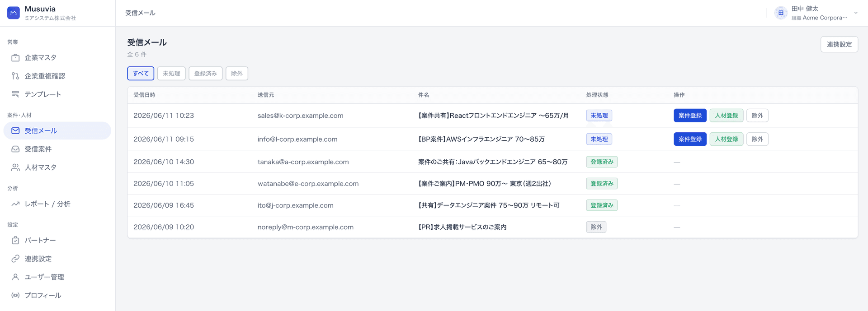Click sender noreply@m-corp.example.com
Viewport: 868px width, 311px height.
(x=306, y=227)
